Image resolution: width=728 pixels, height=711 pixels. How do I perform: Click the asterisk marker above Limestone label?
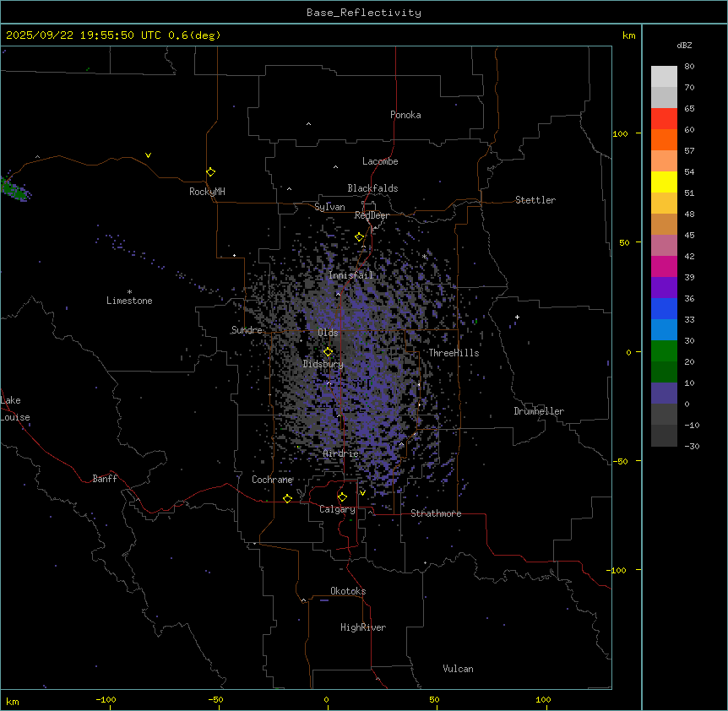[129, 291]
